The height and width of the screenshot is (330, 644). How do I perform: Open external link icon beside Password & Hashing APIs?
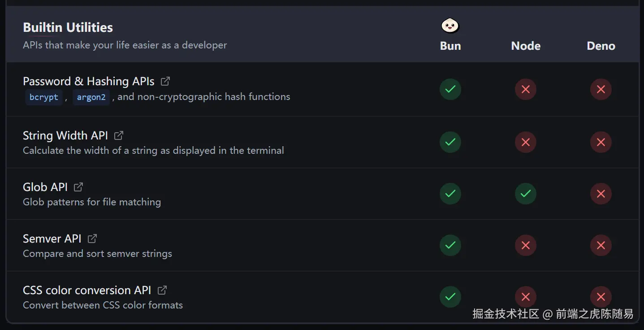(165, 81)
